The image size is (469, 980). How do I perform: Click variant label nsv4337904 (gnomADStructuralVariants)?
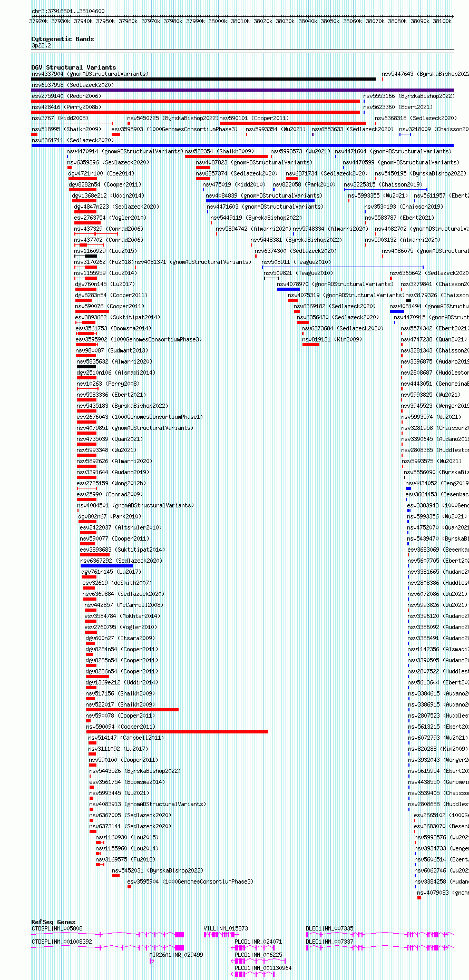[90, 74]
